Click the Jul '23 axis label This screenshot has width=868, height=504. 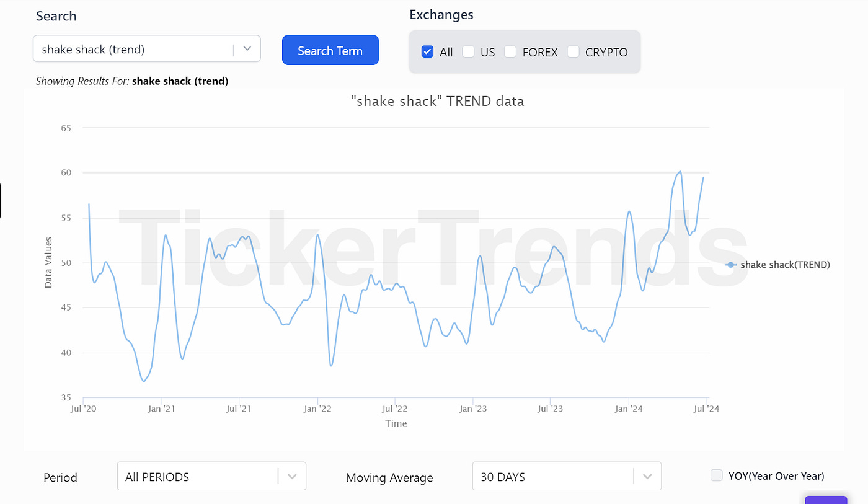(x=551, y=409)
